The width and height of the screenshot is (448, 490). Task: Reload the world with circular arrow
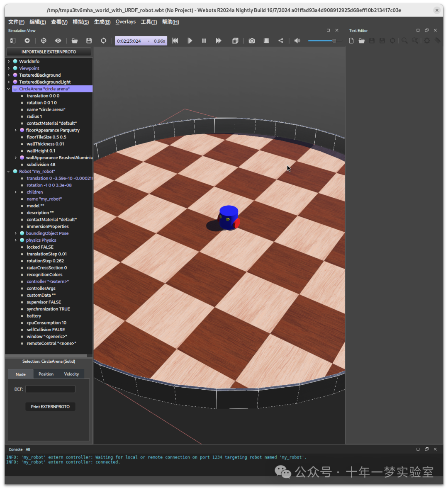tap(103, 41)
